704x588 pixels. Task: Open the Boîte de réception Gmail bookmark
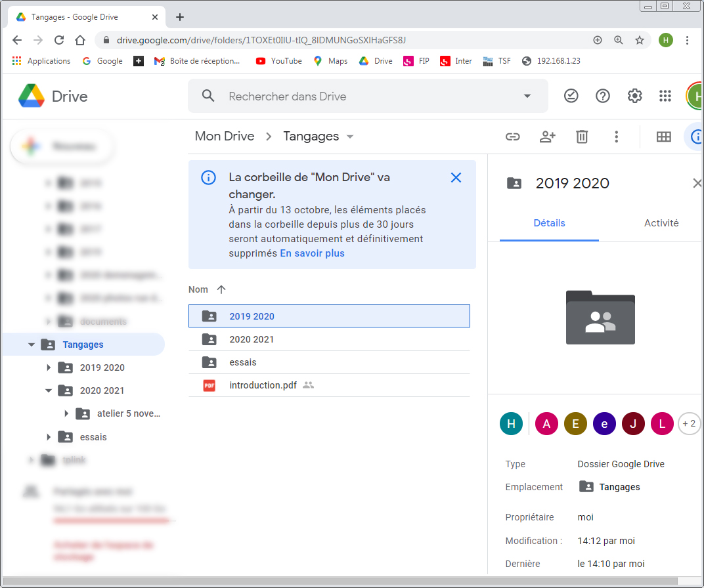tap(196, 60)
